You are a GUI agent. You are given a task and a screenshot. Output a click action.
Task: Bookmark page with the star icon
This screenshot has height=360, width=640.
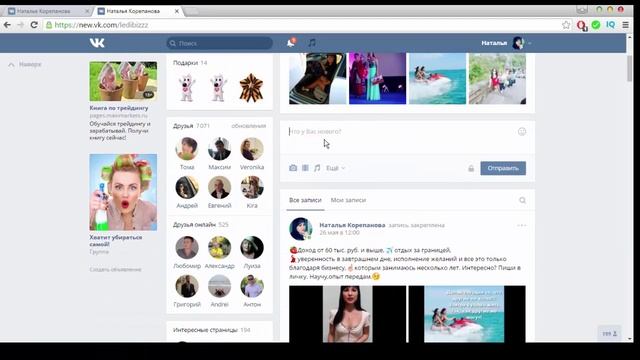tap(566, 25)
